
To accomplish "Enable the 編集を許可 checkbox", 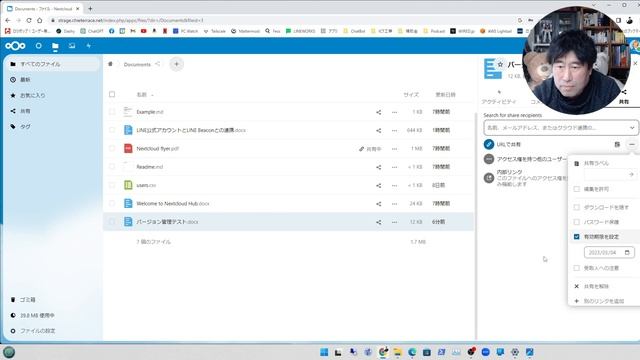I will point(576,189).
